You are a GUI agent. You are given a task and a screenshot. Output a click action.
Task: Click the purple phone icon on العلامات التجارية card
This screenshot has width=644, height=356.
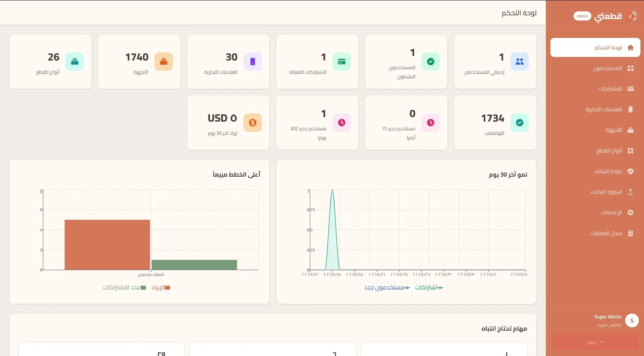[253, 61]
